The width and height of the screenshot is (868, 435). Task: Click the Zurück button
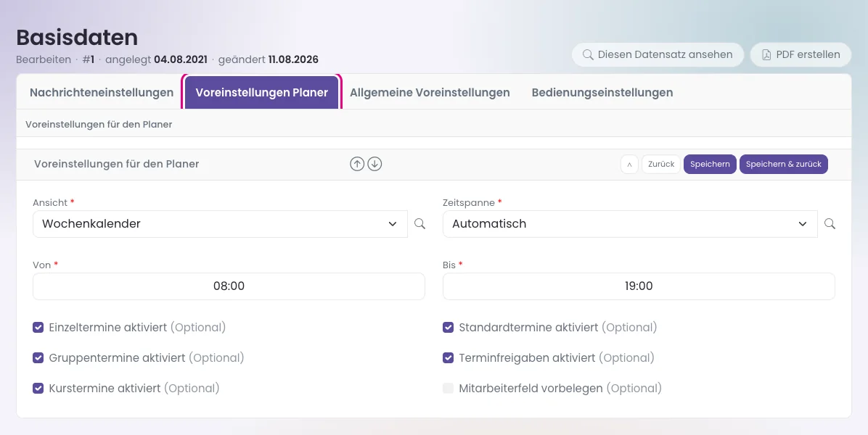pyautogui.click(x=661, y=164)
